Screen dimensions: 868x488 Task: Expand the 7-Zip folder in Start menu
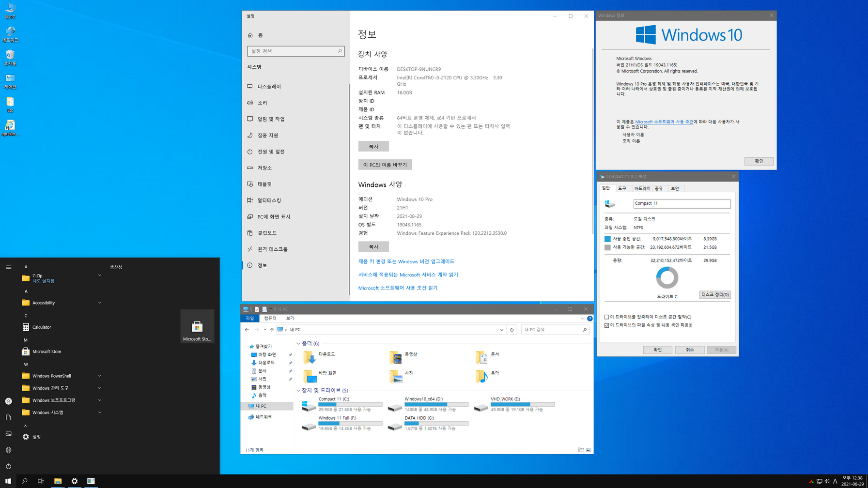(62, 278)
